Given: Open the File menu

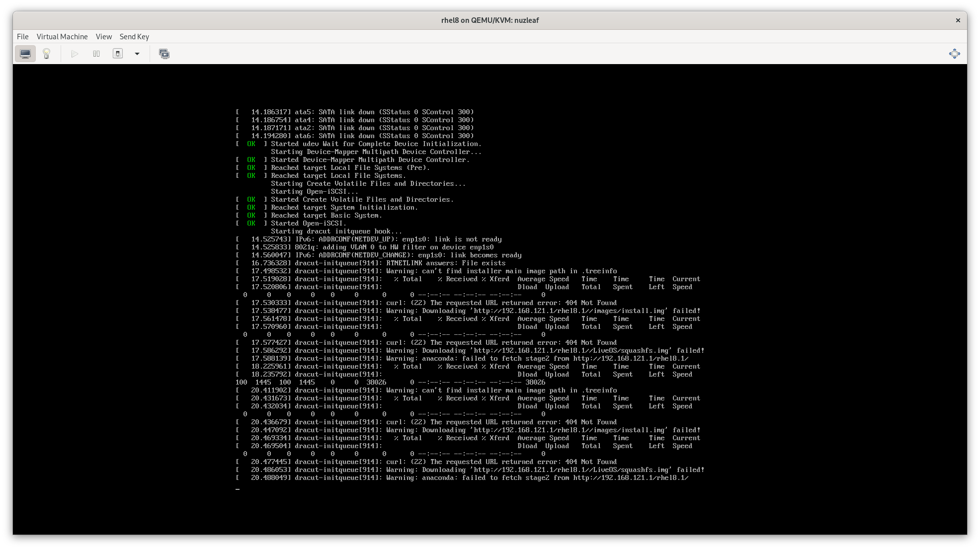Looking at the screenshot, I should coord(23,37).
